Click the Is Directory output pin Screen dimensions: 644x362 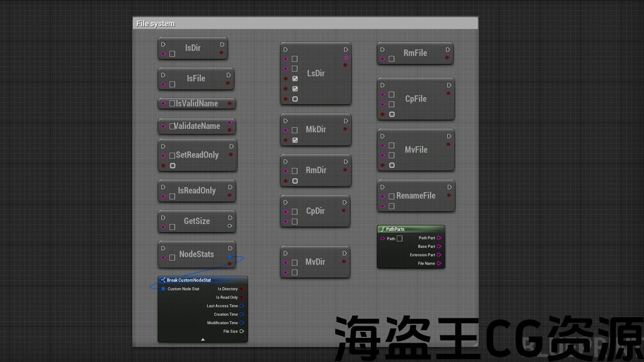[242, 289]
